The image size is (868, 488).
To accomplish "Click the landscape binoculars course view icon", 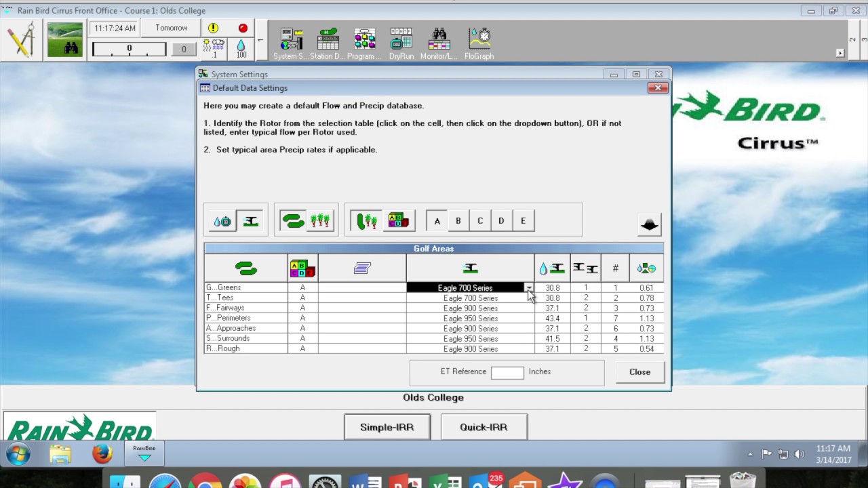I will [x=64, y=39].
